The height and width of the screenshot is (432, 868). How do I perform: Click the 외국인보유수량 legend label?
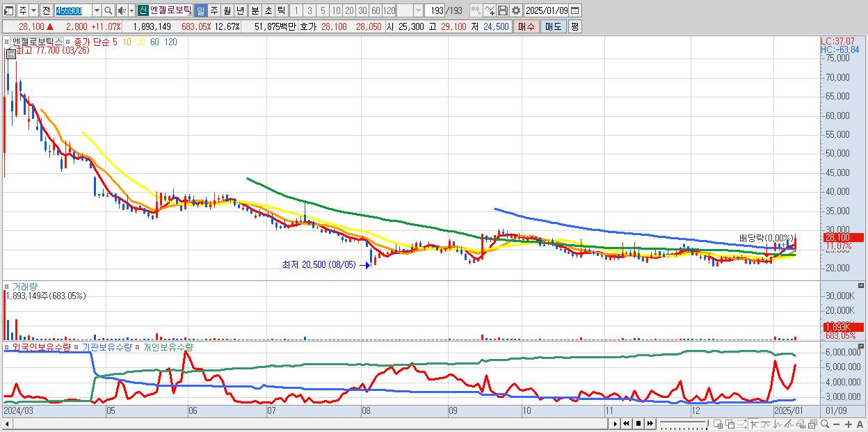(x=42, y=346)
